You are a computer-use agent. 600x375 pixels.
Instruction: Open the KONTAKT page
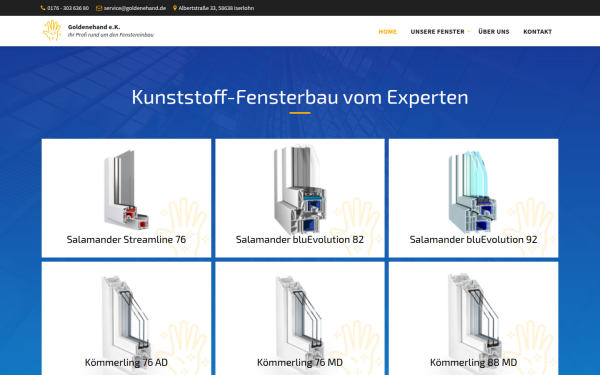pos(538,32)
